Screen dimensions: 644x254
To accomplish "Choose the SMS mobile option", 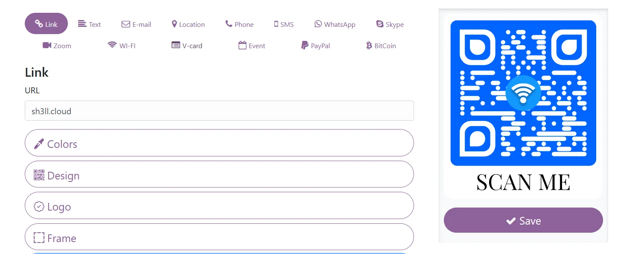I will click(284, 24).
